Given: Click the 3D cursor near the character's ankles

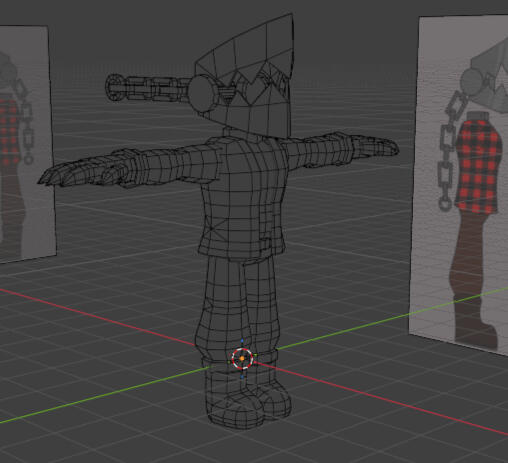Looking at the screenshot, I should (x=242, y=359).
